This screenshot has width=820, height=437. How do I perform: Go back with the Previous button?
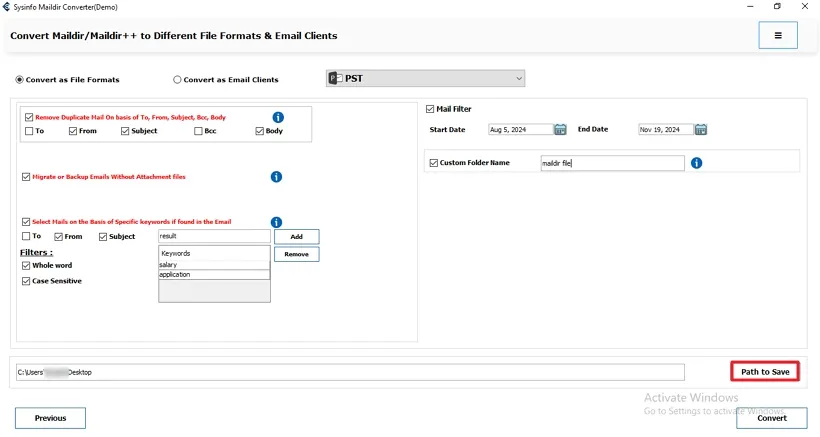50,418
